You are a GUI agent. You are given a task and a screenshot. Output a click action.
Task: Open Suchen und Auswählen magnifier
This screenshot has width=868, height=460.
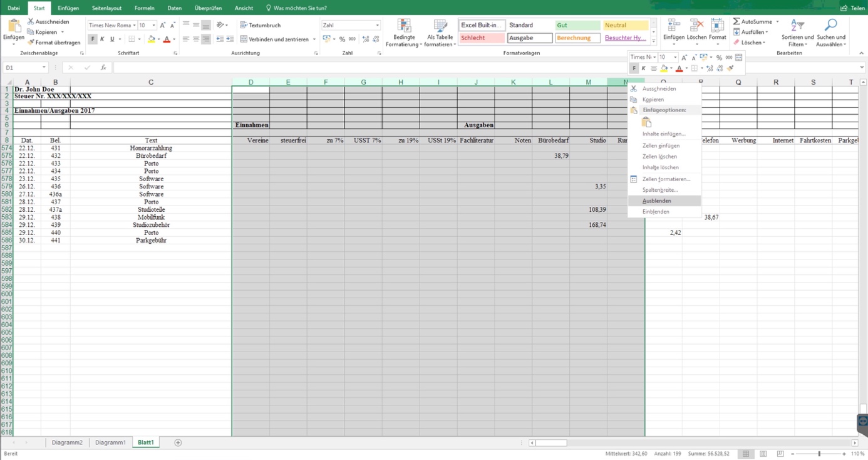point(831,33)
